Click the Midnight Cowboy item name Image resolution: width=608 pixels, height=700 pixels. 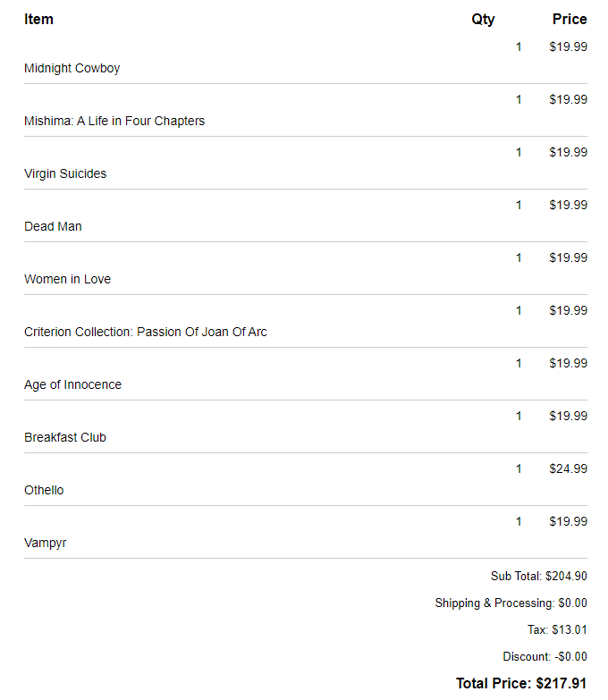pos(72,68)
